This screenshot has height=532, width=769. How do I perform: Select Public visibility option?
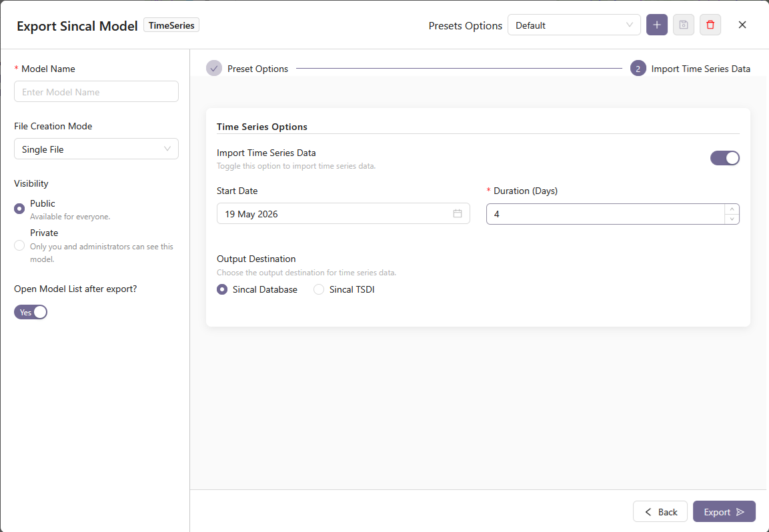(19, 209)
